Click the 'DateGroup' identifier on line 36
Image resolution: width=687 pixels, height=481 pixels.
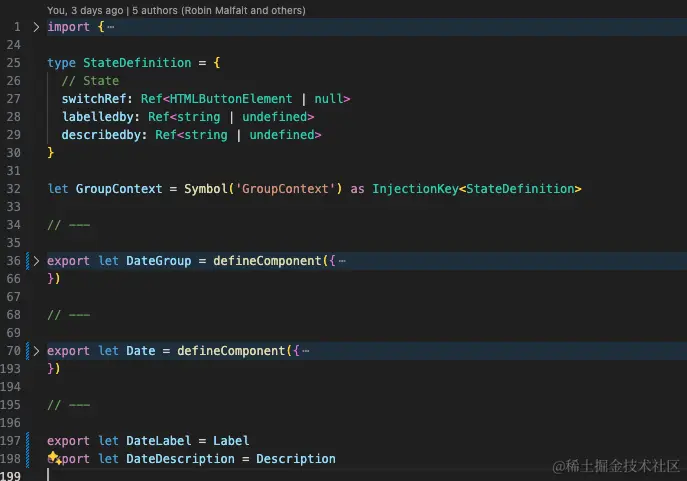click(x=159, y=261)
